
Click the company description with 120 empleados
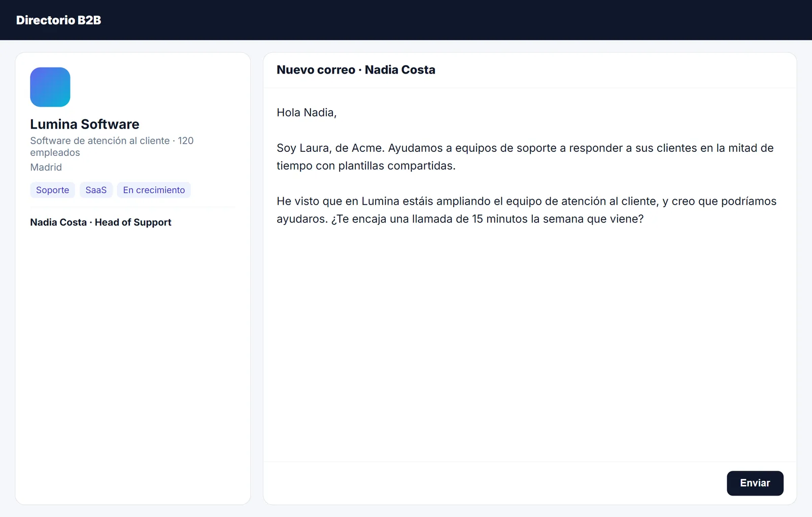(x=112, y=146)
